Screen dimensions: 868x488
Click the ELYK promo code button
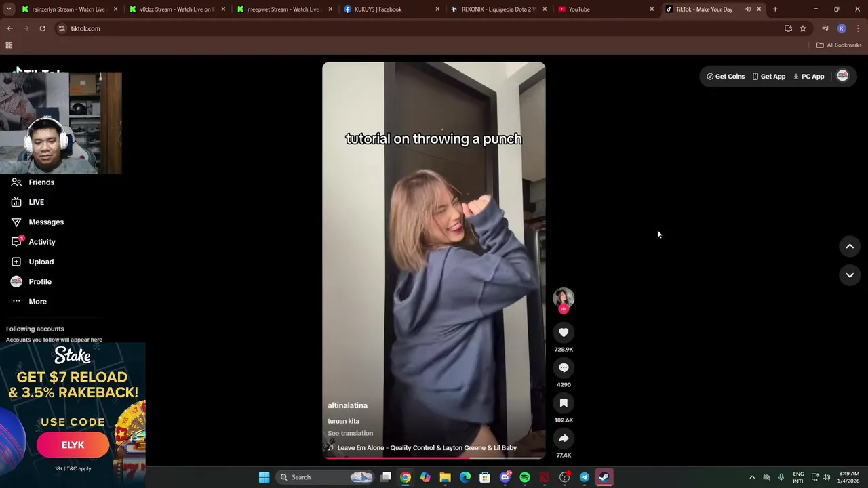pos(73,445)
